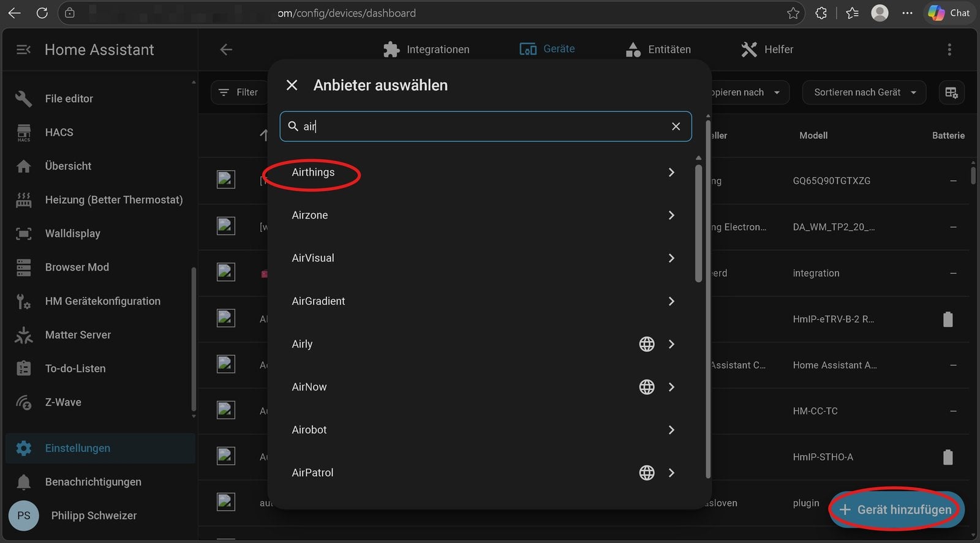Bookmark this page with the star icon
980x543 pixels.
coord(793,13)
